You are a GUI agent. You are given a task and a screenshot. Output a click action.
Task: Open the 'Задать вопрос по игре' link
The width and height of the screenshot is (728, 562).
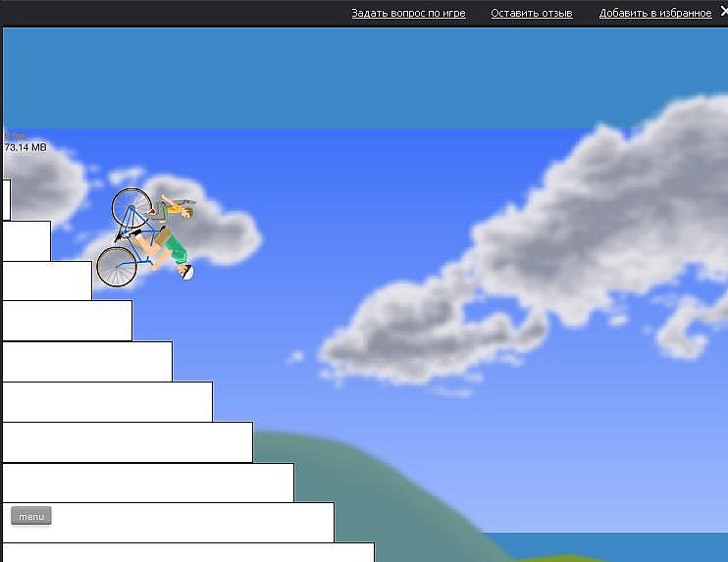click(x=408, y=13)
